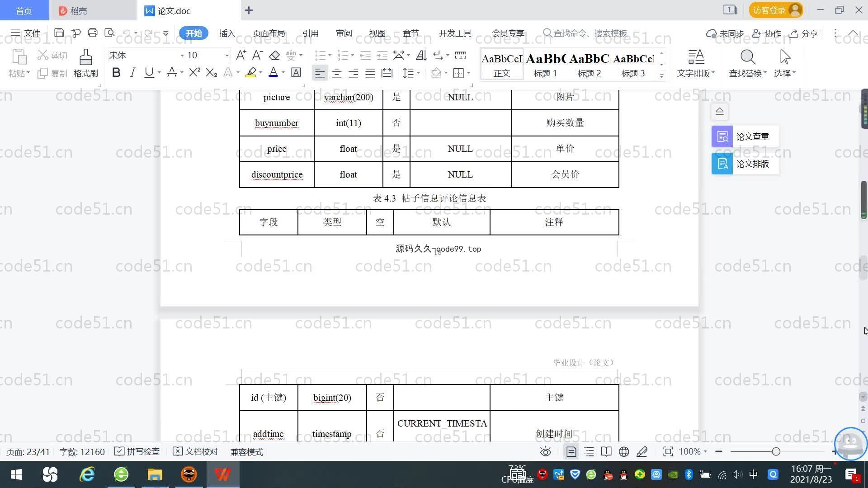Viewport: 868px width, 488px height.
Task: Toggle Italic formatting
Action: coord(132,72)
